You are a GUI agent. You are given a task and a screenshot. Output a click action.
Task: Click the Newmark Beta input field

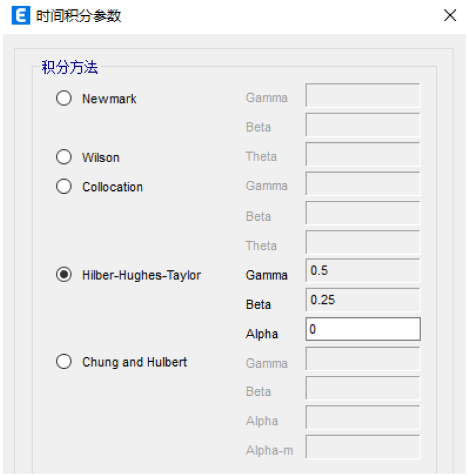pyautogui.click(x=364, y=128)
